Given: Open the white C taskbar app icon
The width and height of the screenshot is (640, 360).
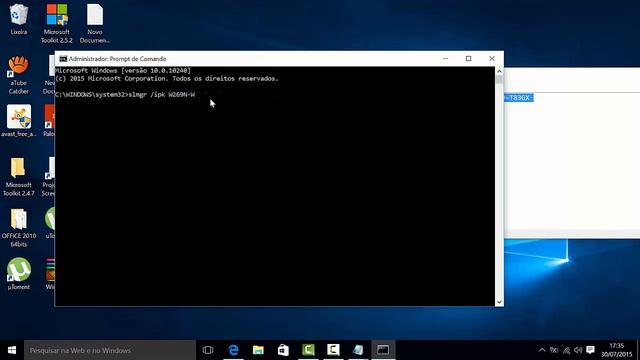Looking at the screenshot, I should (333, 350).
